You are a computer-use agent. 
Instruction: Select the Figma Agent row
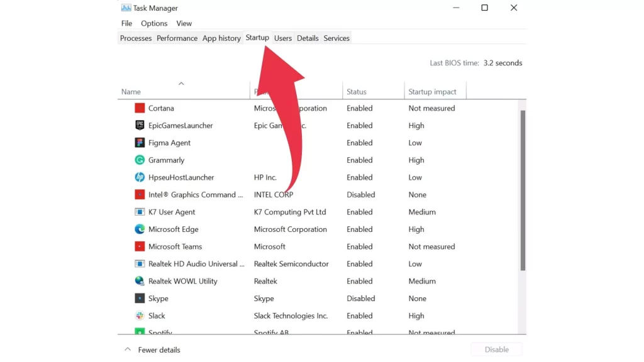pyautogui.click(x=318, y=143)
